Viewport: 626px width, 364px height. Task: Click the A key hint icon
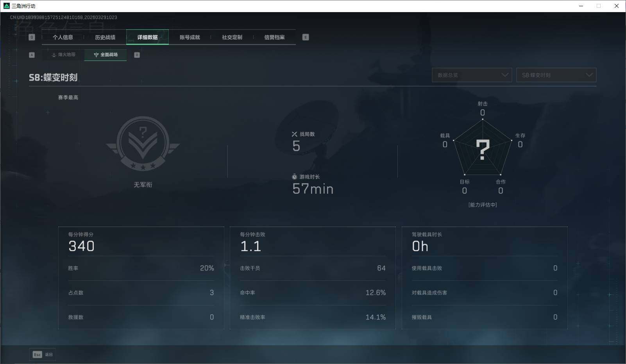point(32,55)
